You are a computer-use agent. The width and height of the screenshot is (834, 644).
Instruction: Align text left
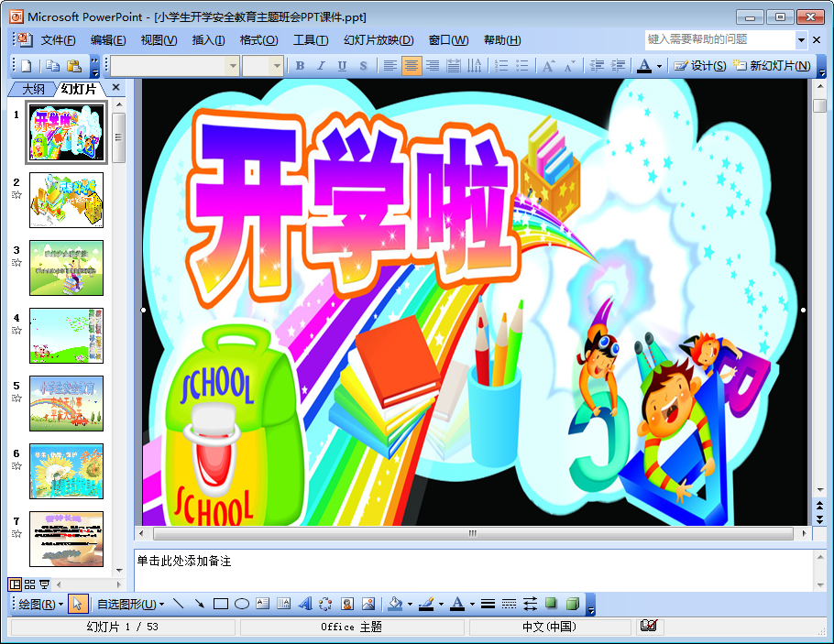[x=390, y=66]
